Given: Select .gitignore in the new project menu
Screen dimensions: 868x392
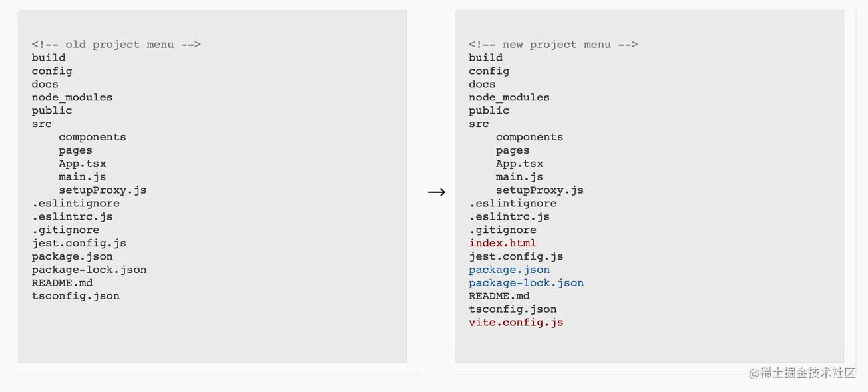Looking at the screenshot, I should pyautogui.click(x=503, y=230).
